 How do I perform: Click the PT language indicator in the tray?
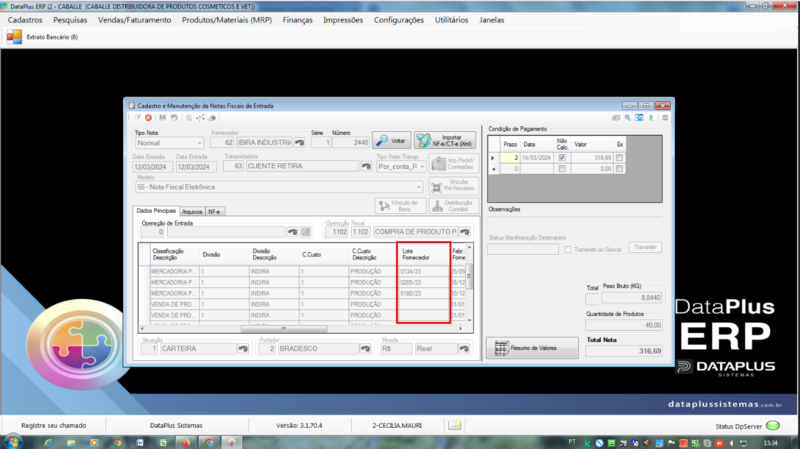572,442
